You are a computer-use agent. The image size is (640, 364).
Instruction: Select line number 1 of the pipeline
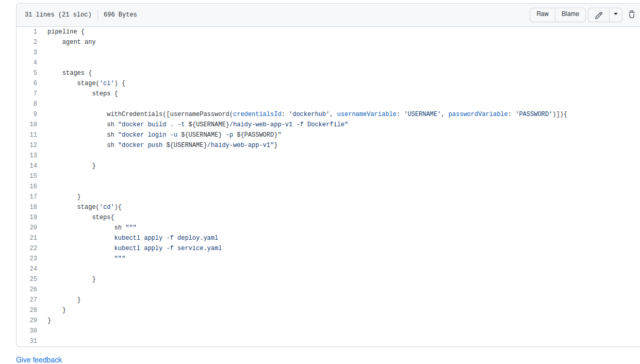click(35, 31)
